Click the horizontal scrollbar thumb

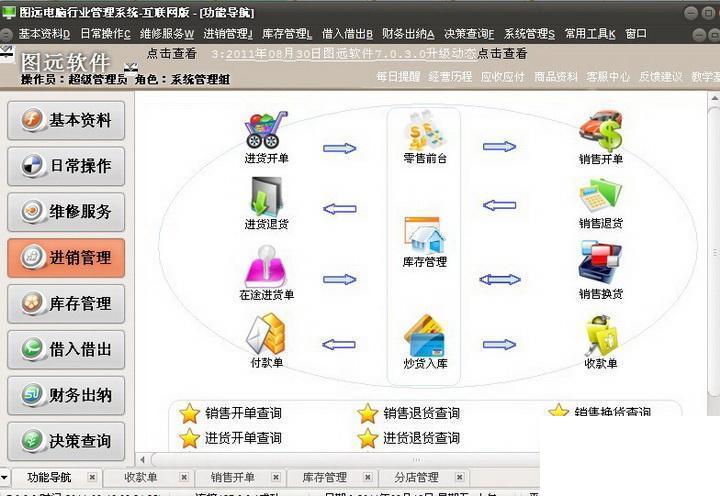pyautogui.click(x=345, y=459)
